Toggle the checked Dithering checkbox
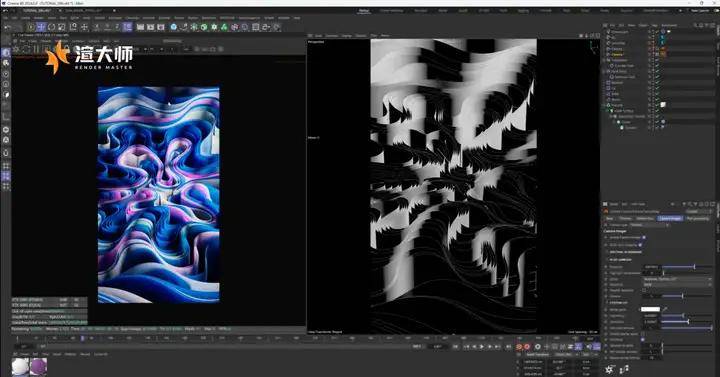720x377 pixels. pyautogui.click(x=643, y=339)
